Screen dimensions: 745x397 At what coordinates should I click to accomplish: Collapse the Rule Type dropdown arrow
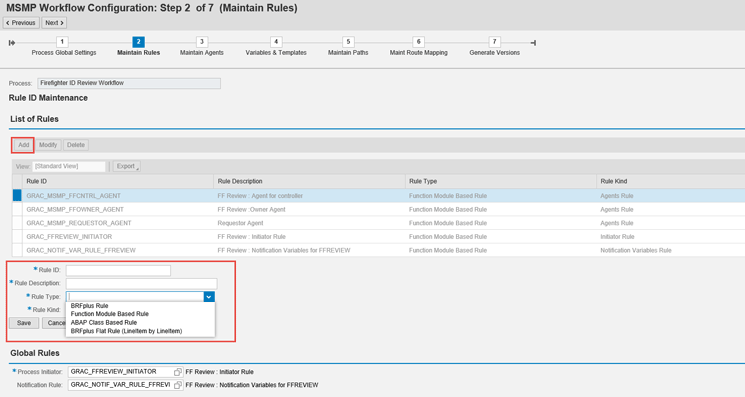click(x=209, y=297)
